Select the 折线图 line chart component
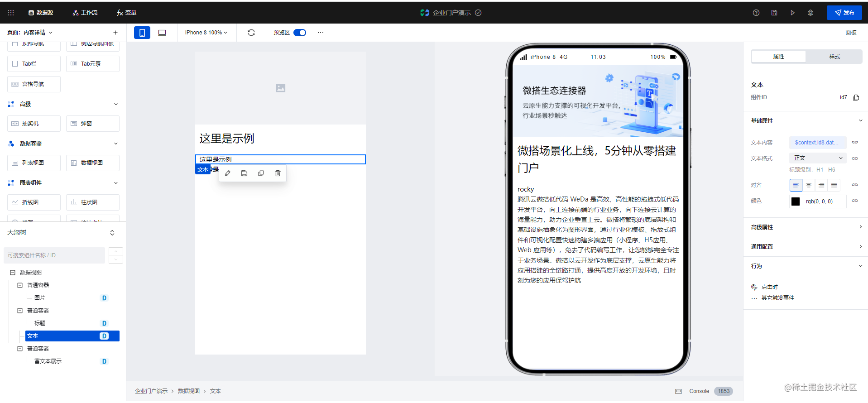 pyautogui.click(x=34, y=202)
